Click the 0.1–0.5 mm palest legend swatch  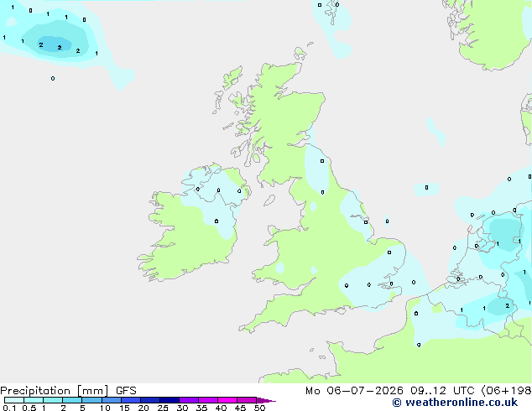coord(14,400)
